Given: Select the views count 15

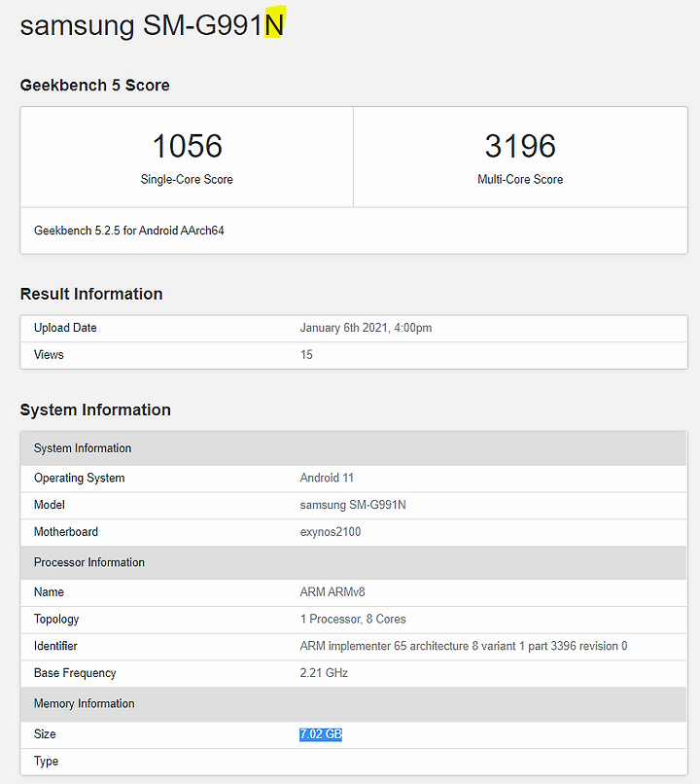Looking at the screenshot, I should (306, 354).
